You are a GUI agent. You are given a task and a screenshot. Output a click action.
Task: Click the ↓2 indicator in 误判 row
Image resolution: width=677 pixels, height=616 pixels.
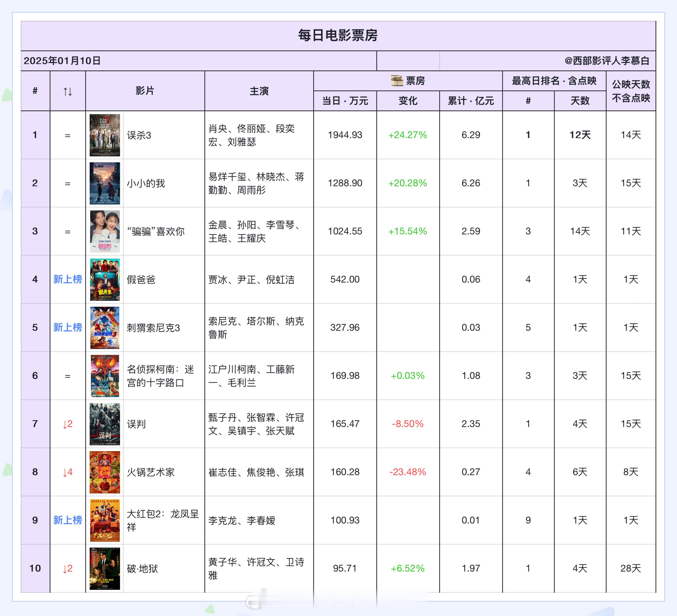pos(67,424)
